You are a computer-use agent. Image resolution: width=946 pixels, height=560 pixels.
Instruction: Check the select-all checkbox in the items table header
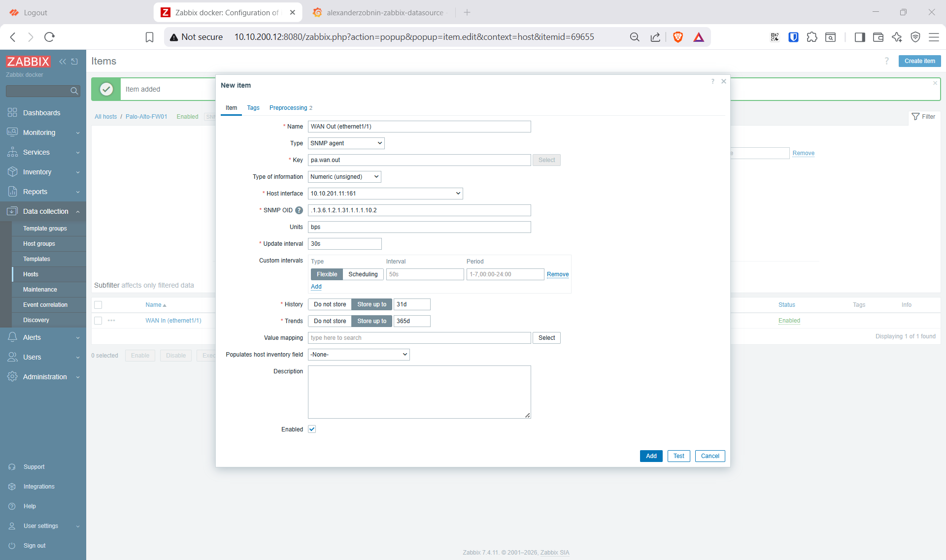click(x=98, y=305)
